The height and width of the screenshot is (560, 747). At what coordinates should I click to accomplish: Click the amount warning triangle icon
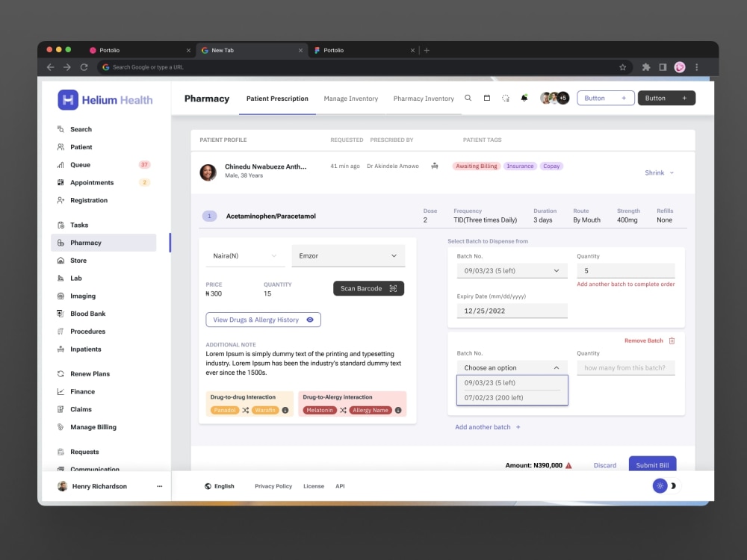click(x=568, y=466)
